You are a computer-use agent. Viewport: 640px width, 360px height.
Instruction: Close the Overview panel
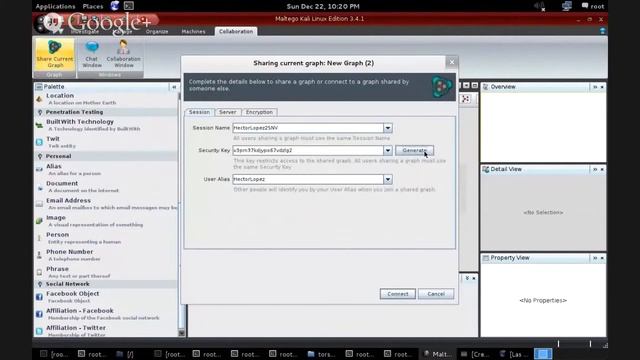[x=602, y=87]
